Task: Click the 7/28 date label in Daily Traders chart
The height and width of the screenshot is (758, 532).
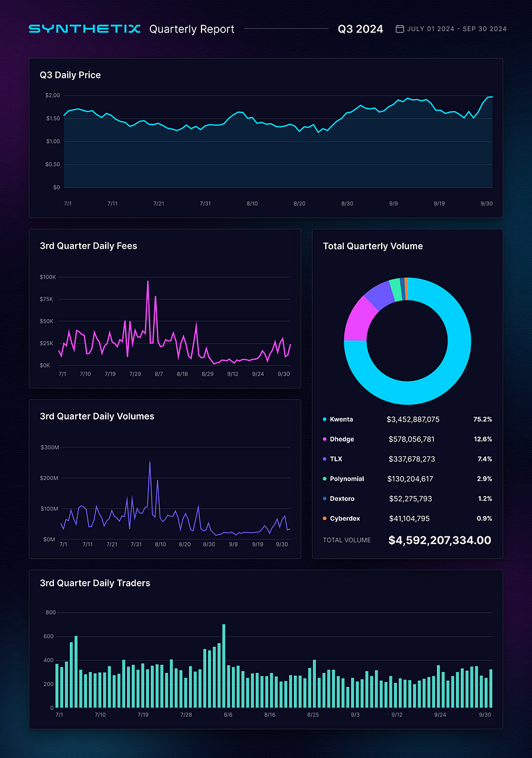Action: (x=186, y=715)
